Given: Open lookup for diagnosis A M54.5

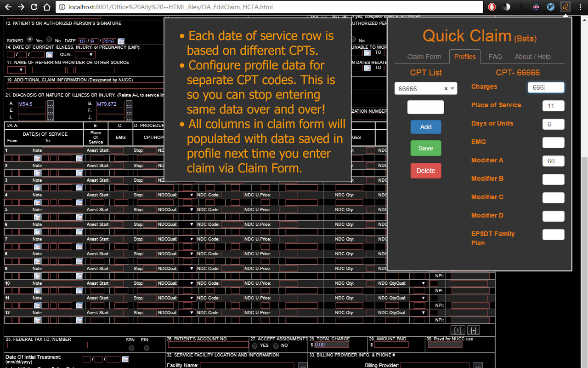Looking at the screenshot, I should tap(51, 104).
